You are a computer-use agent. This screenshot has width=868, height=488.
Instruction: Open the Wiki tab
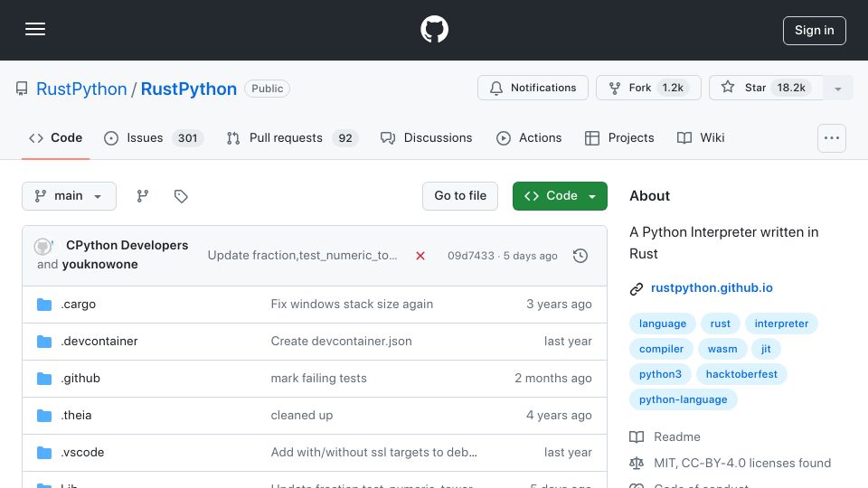pos(700,137)
